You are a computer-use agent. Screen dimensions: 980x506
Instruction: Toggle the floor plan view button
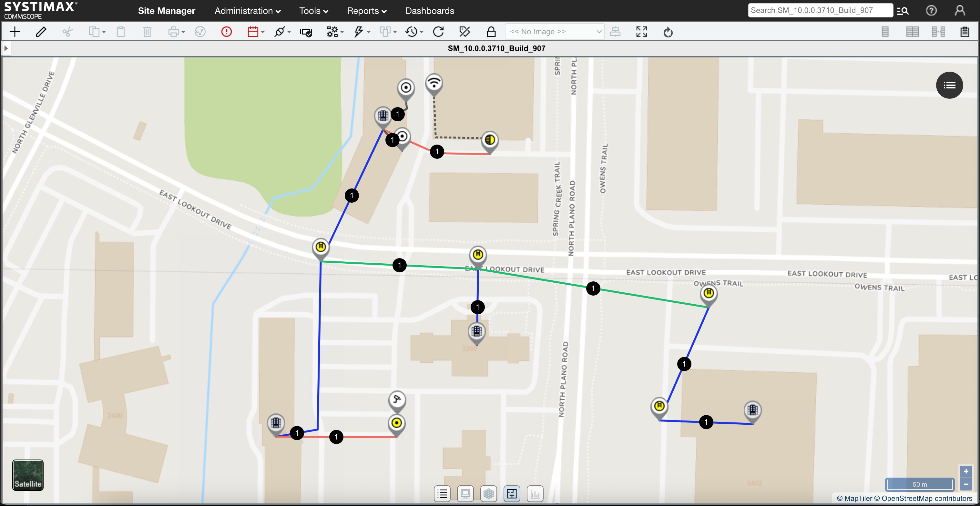click(x=512, y=494)
